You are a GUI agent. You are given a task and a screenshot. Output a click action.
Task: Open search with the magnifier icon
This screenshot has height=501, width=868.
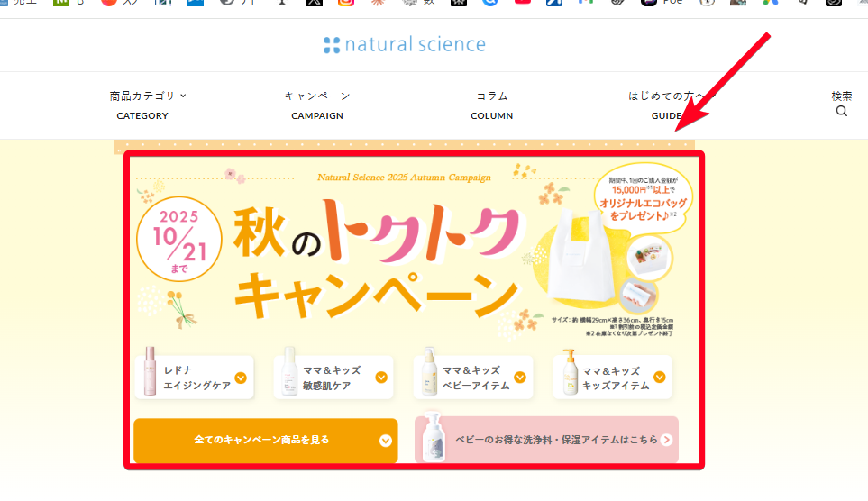coord(841,112)
